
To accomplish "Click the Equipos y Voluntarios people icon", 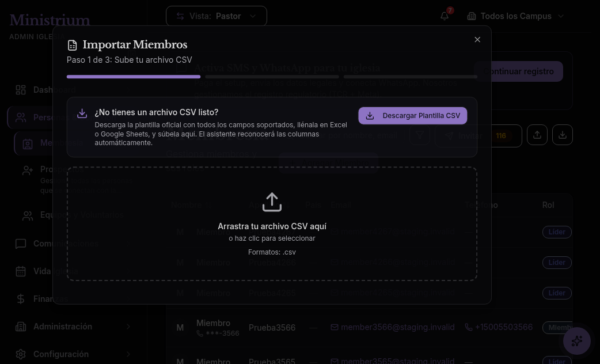I will coord(28,216).
